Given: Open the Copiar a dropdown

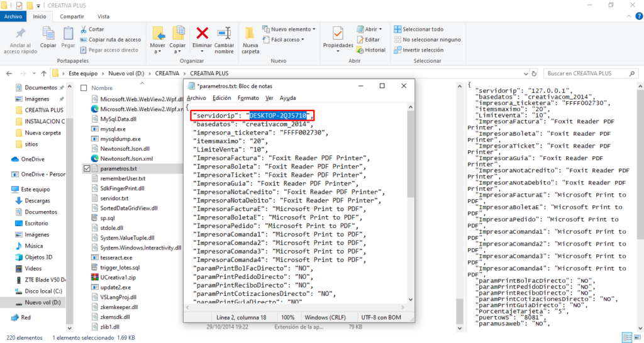Looking at the screenshot, I should point(177,40).
